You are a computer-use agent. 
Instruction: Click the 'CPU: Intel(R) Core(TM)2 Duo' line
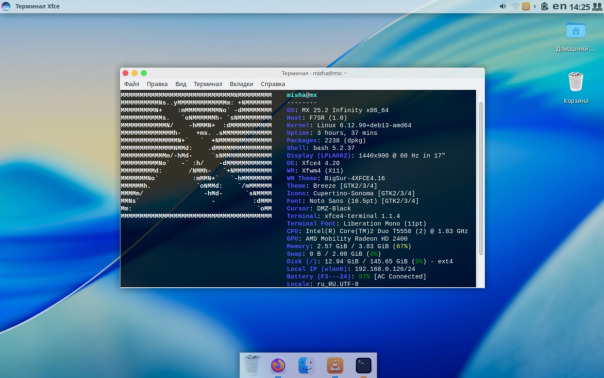coord(377,231)
